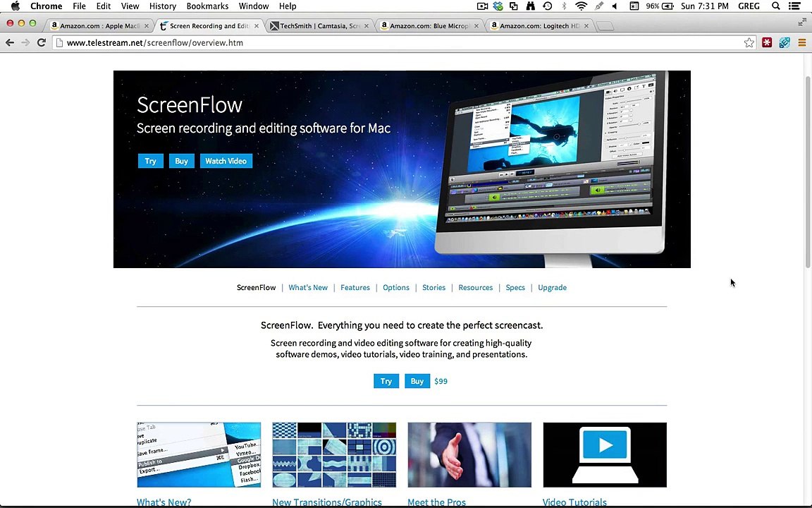812x508 pixels.
Task: Open the Features navigation link
Action: 355,287
